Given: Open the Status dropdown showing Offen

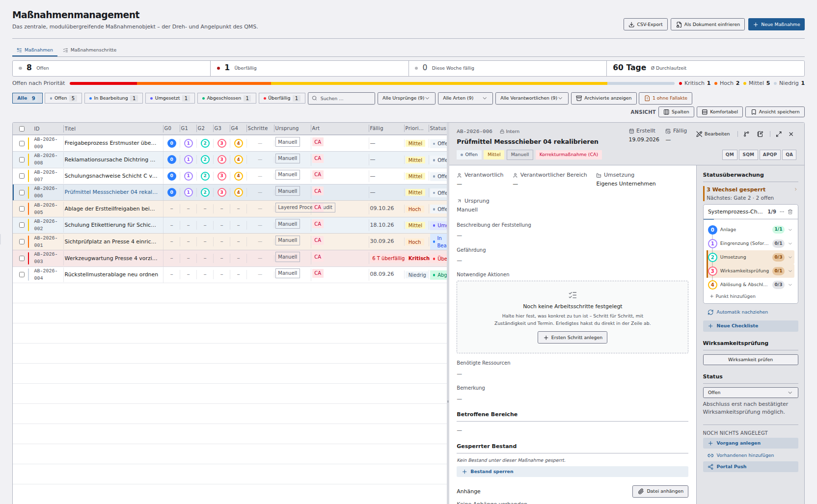Looking at the screenshot, I should click(750, 393).
